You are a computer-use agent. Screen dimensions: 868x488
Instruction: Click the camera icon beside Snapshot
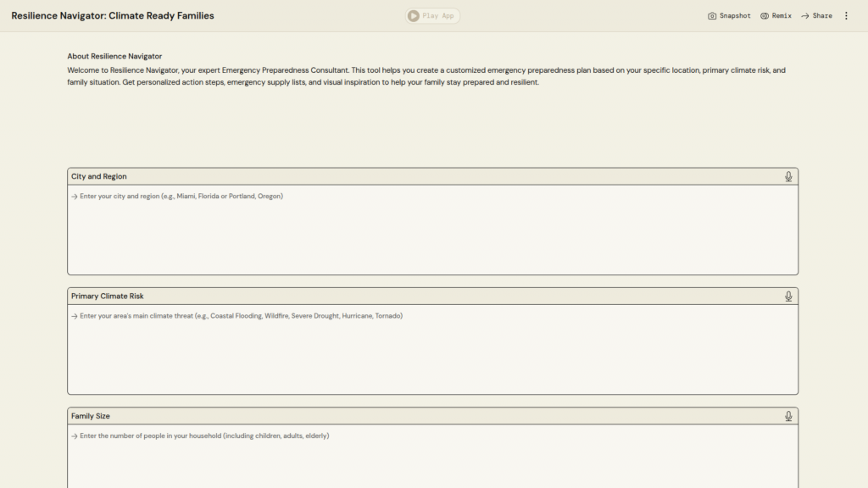(x=712, y=16)
